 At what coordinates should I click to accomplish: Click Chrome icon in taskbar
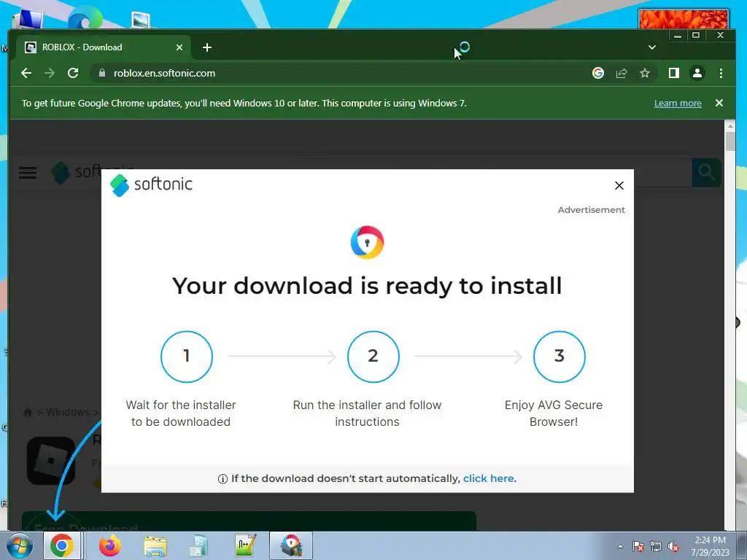(62, 545)
